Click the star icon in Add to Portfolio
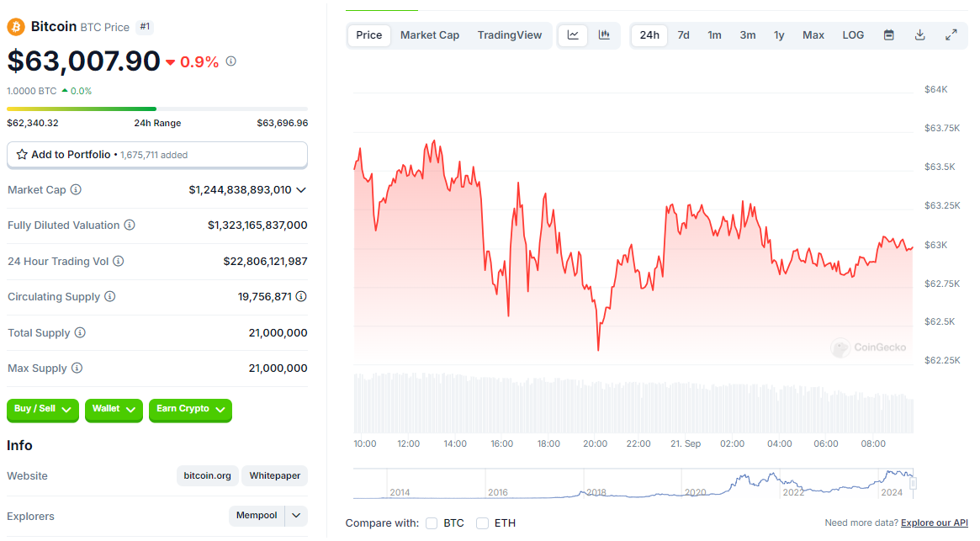This screenshot has height=541, width=980. pos(22,155)
